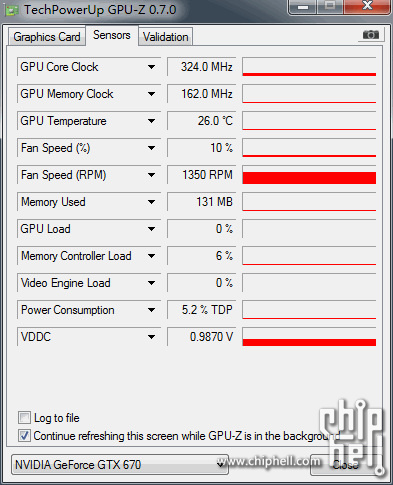Open the NVIDIA GeForce GTX 670 selector
Image resolution: width=393 pixels, height=485 pixels.
pos(120,465)
